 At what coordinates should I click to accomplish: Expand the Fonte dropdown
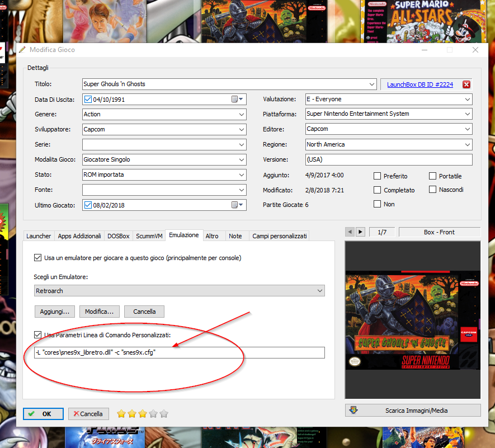[242, 190]
